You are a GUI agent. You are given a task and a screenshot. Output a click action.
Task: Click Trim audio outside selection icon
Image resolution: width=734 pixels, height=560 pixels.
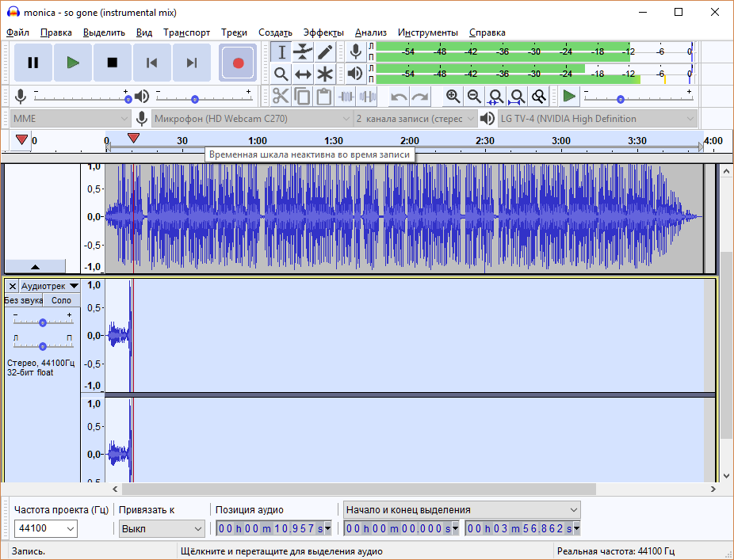(x=346, y=97)
